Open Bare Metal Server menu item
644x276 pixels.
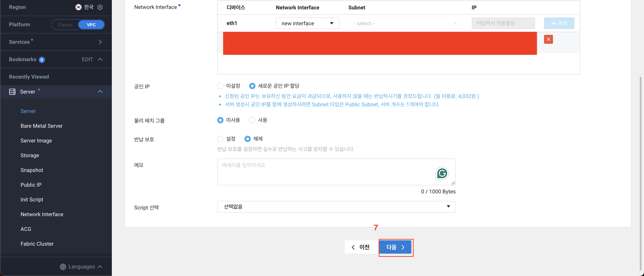pos(42,126)
